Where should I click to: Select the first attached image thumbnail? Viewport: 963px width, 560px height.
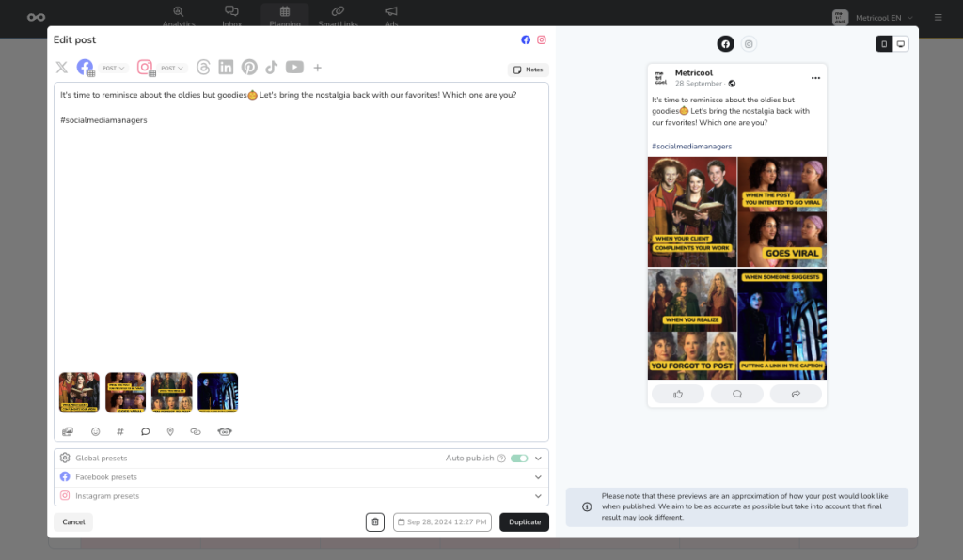tap(79, 393)
